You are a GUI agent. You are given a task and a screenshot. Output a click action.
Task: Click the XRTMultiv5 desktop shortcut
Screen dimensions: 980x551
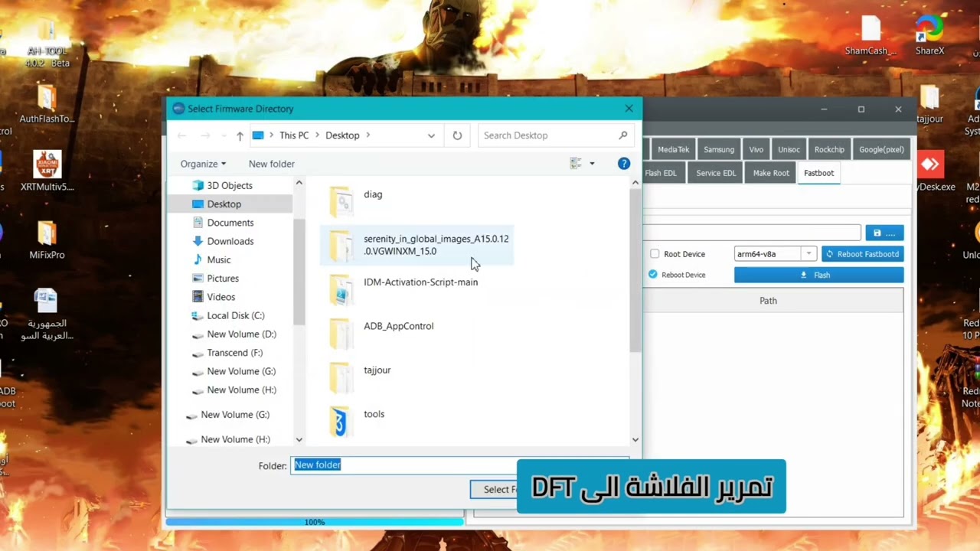[x=47, y=171]
